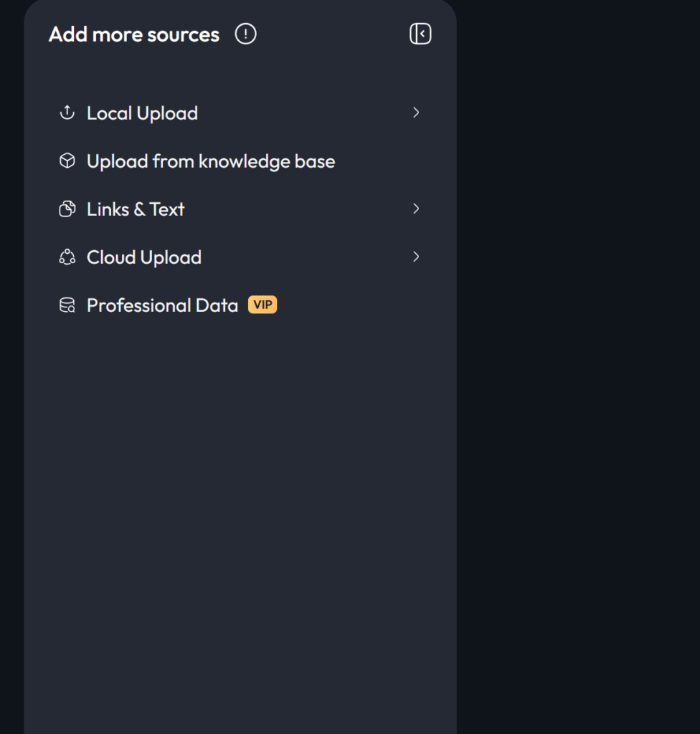The width and height of the screenshot is (700, 734).
Task: Click the Professional Data database icon
Action: click(67, 305)
